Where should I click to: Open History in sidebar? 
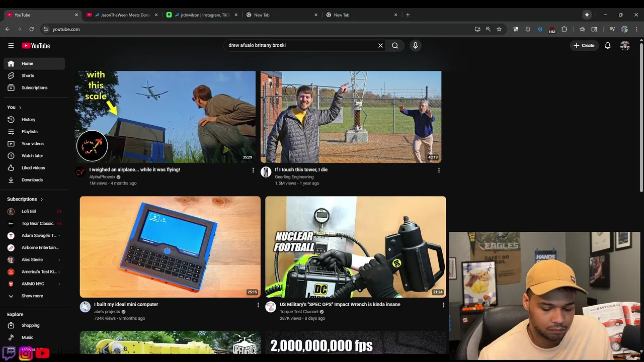[34, 120]
